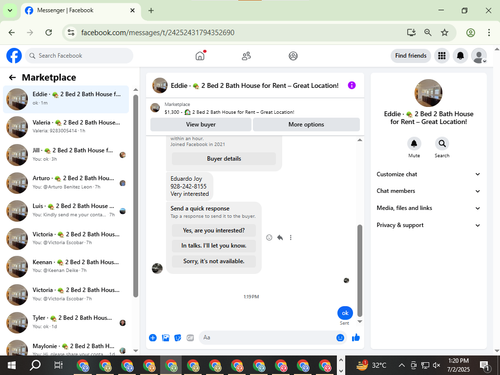Open the Chrome zoom magnifier icon

pyautogui.click(x=428, y=32)
